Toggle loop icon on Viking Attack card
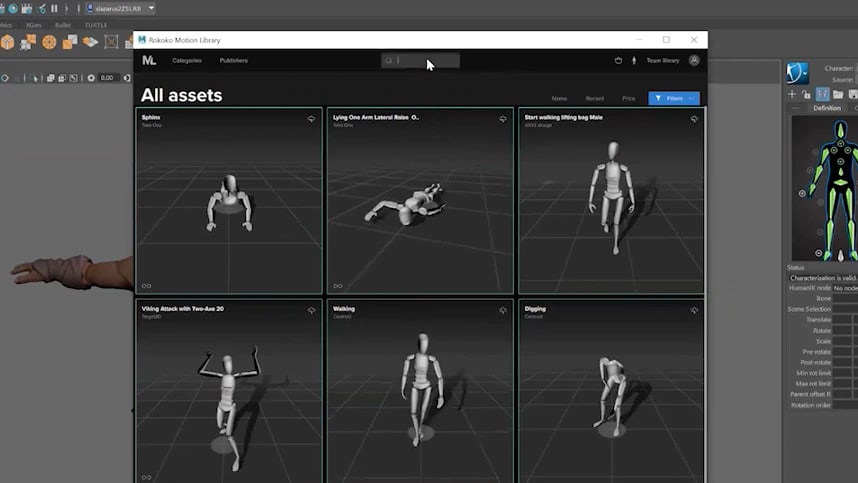Viewport: 858px width, 483px height. click(146, 477)
